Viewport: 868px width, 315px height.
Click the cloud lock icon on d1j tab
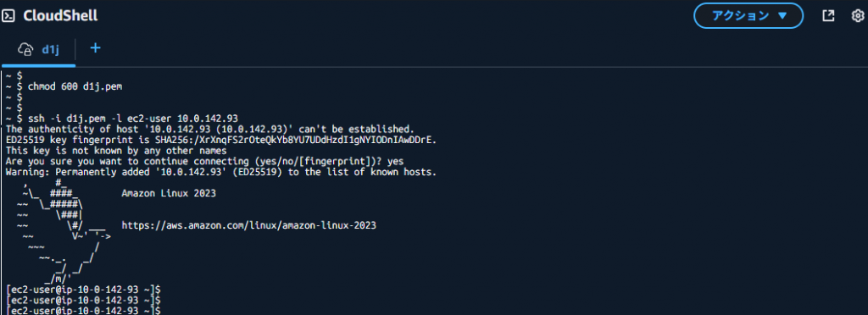(26, 49)
